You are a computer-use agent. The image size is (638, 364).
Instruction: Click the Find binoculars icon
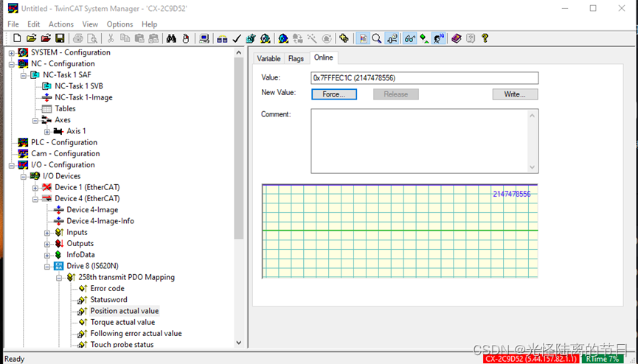[171, 38]
